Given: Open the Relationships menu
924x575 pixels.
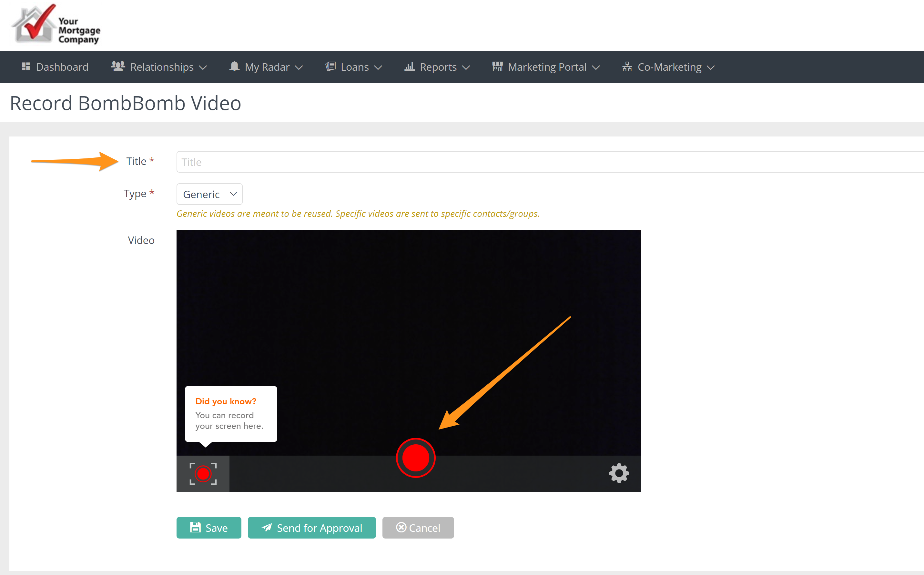Looking at the screenshot, I should (x=159, y=67).
